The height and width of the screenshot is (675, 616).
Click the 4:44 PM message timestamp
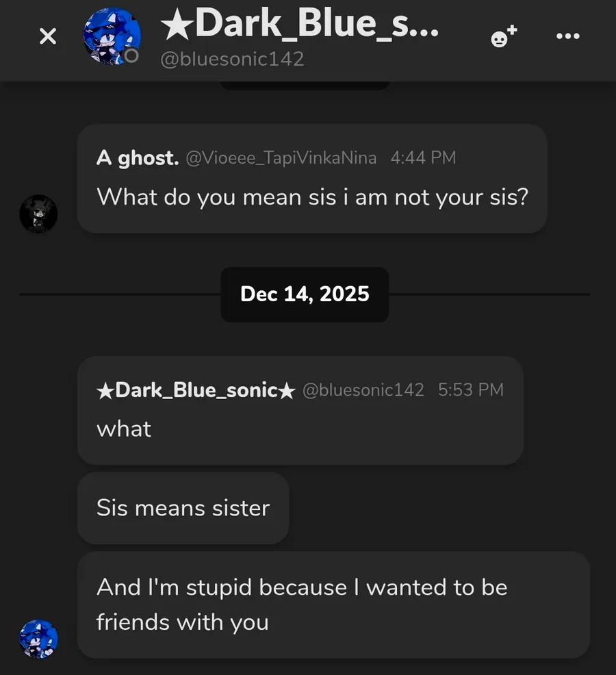pos(423,158)
